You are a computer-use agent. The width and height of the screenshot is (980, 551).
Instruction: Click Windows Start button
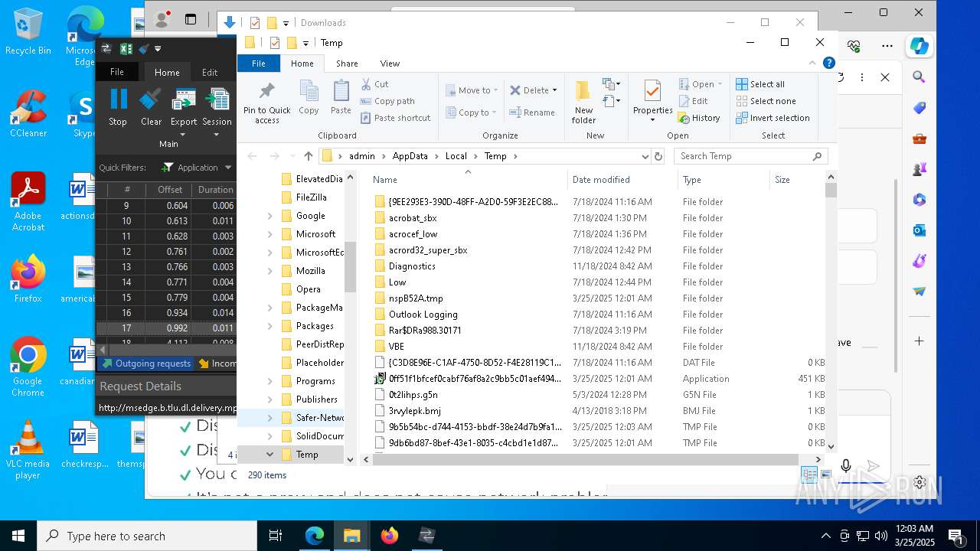tap(18, 536)
